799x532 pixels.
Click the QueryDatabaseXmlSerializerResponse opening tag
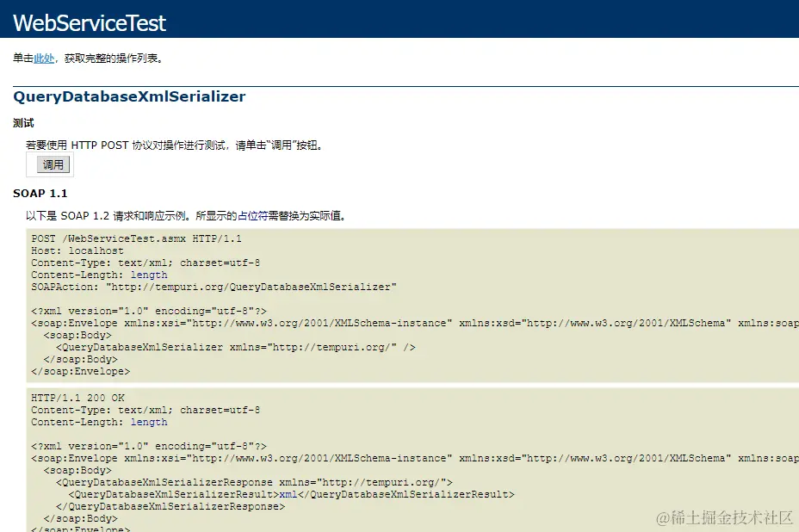click(x=254, y=482)
